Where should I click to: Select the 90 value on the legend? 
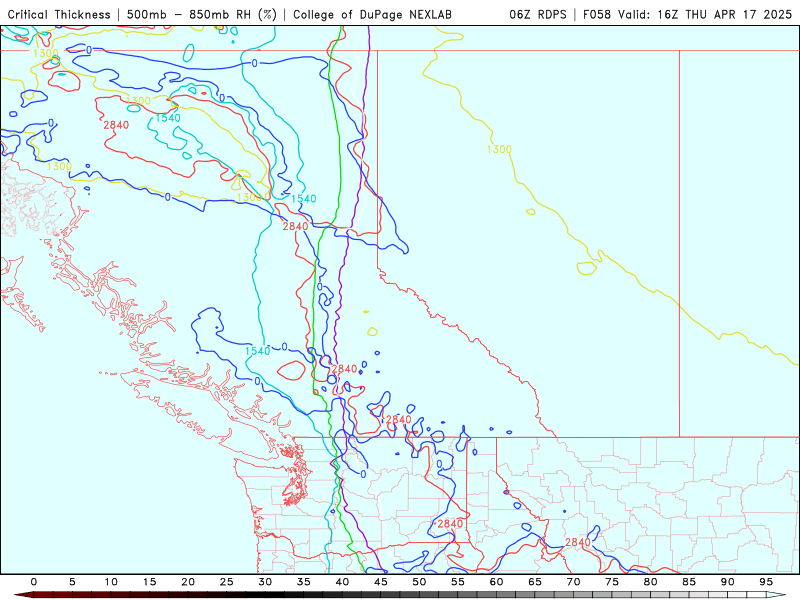pos(728,582)
